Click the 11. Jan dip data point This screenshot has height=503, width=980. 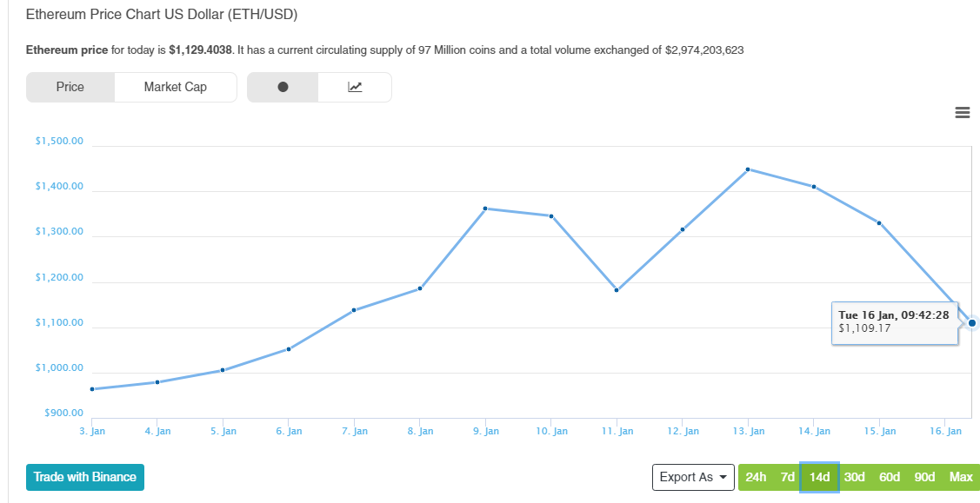coord(617,290)
